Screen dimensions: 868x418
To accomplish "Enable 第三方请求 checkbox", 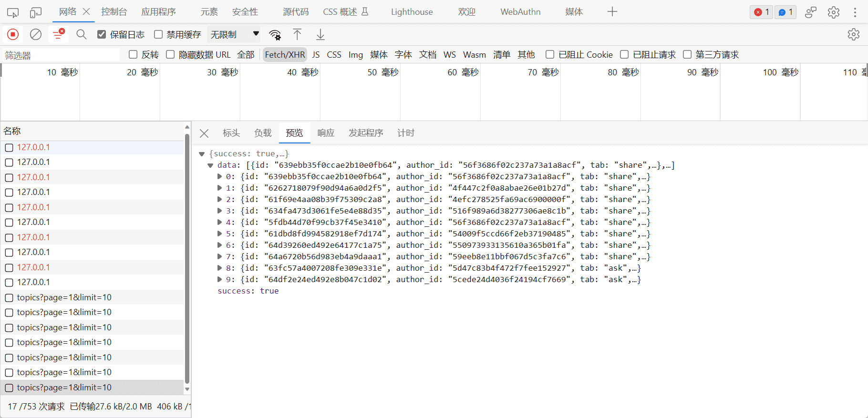I will [687, 54].
